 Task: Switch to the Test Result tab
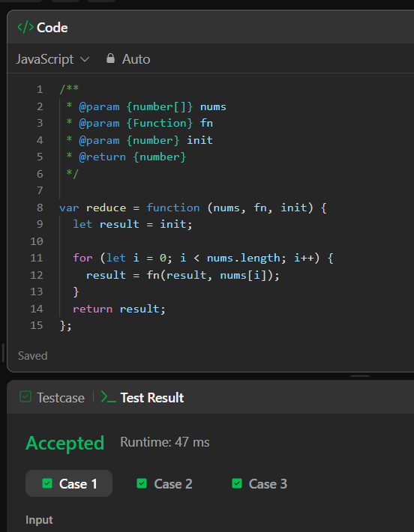coord(142,397)
